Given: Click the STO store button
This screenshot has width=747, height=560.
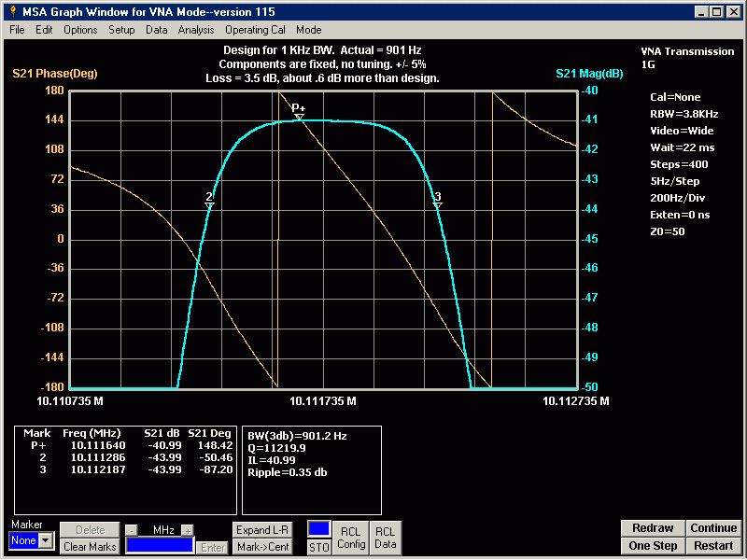Looking at the screenshot, I should click(x=318, y=548).
